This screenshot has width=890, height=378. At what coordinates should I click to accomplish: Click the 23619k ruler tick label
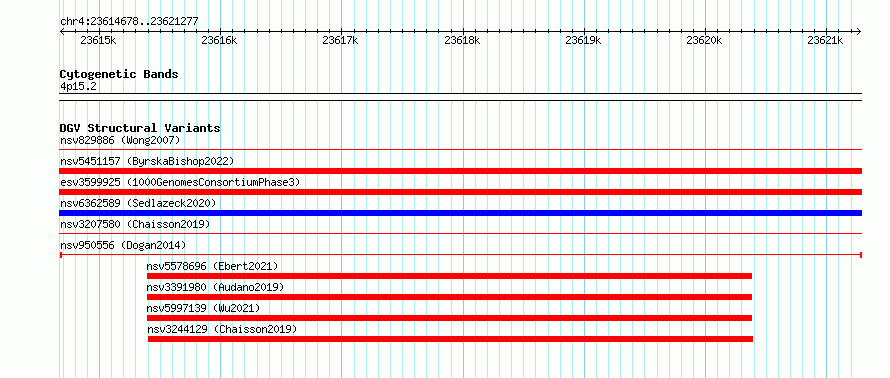click(x=583, y=40)
